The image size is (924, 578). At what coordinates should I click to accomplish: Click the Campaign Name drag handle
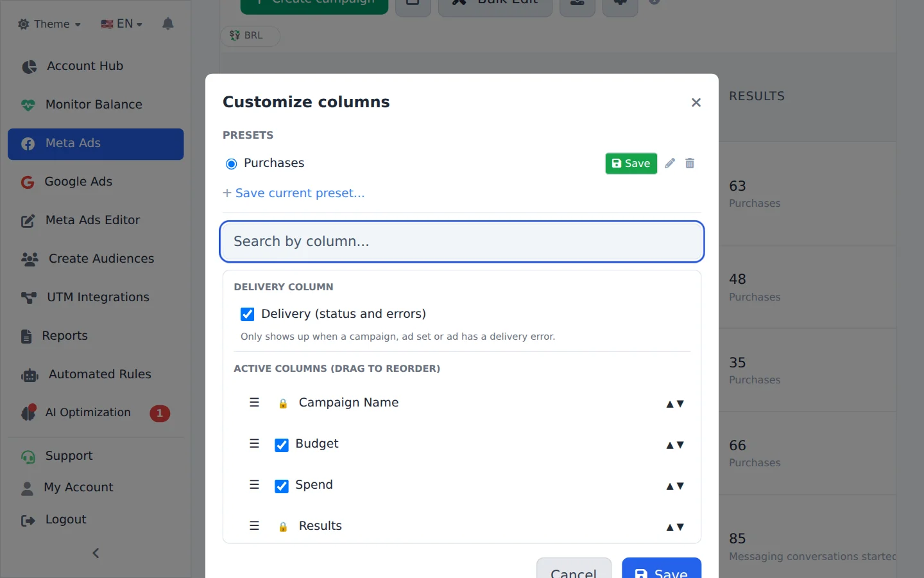pos(254,403)
